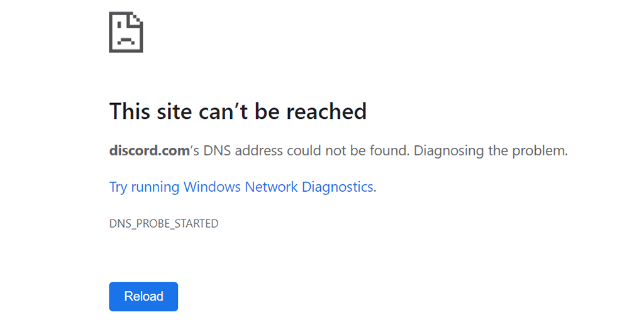Click the word site in the heading

click(x=176, y=111)
